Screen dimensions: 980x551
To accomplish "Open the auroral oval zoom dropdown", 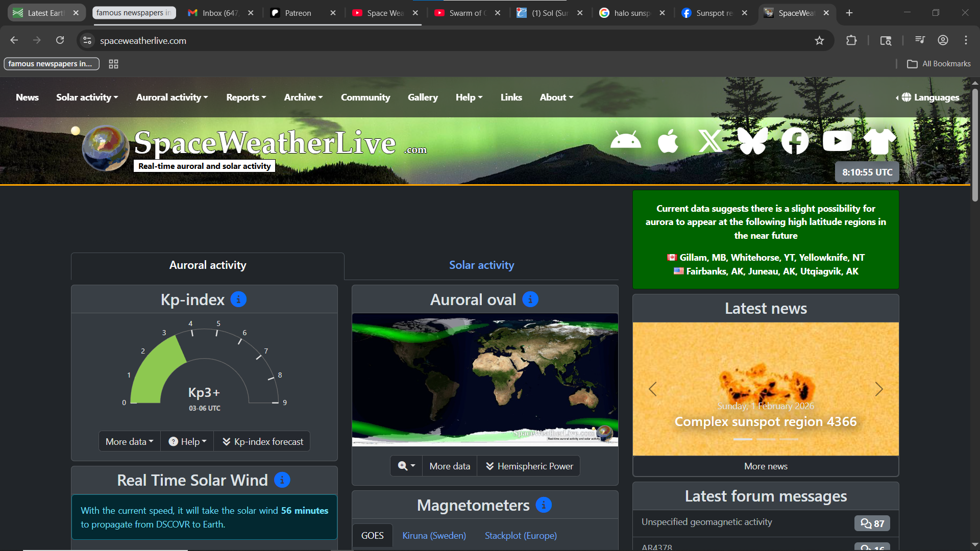I will tap(406, 466).
